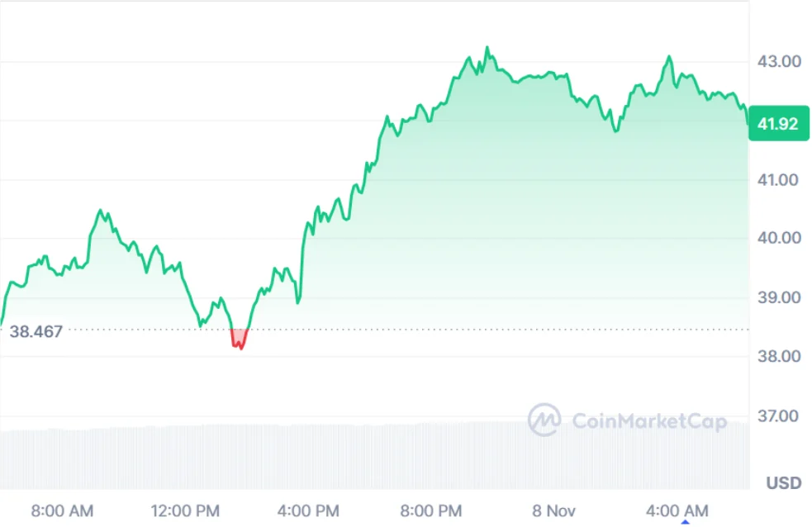The width and height of the screenshot is (812, 527).
Task: Click the CoinMarketCap watermark text
Action: tap(649, 422)
